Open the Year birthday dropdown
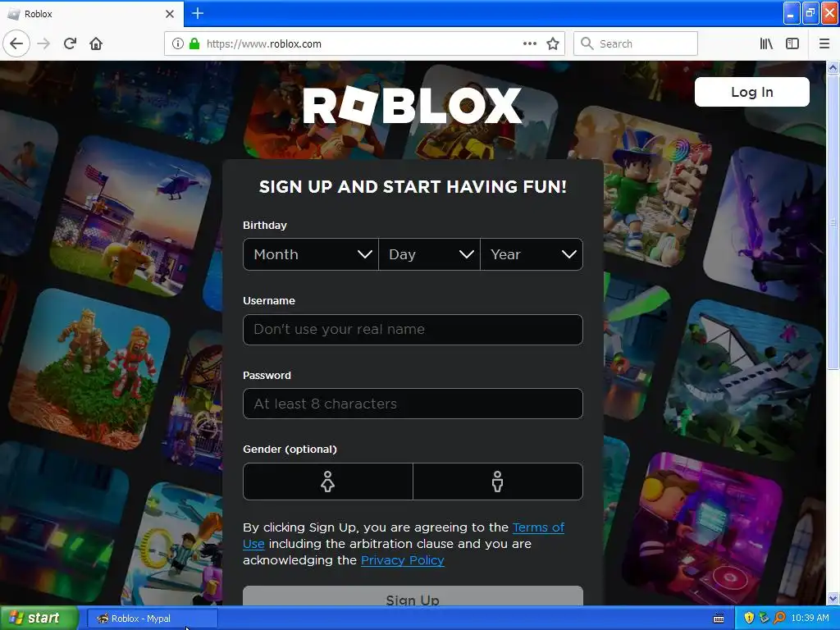This screenshot has width=840, height=630. (532, 254)
